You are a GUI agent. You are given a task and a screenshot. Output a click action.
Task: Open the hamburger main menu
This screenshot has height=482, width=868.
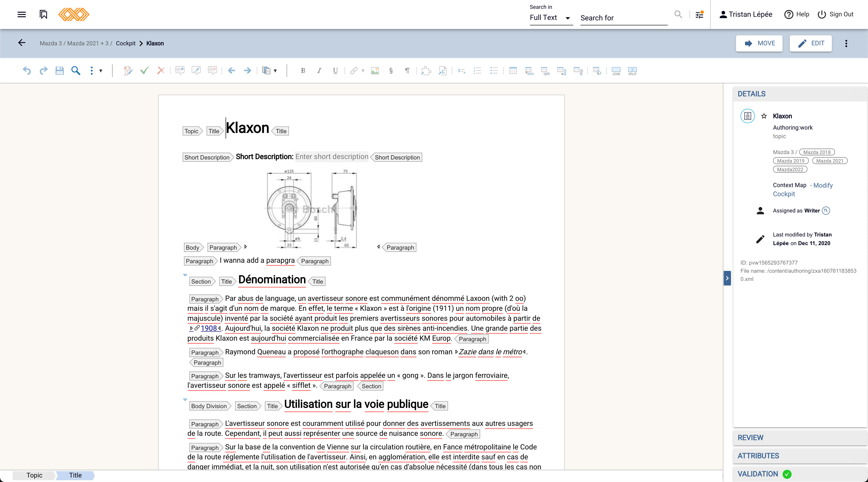coord(21,14)
